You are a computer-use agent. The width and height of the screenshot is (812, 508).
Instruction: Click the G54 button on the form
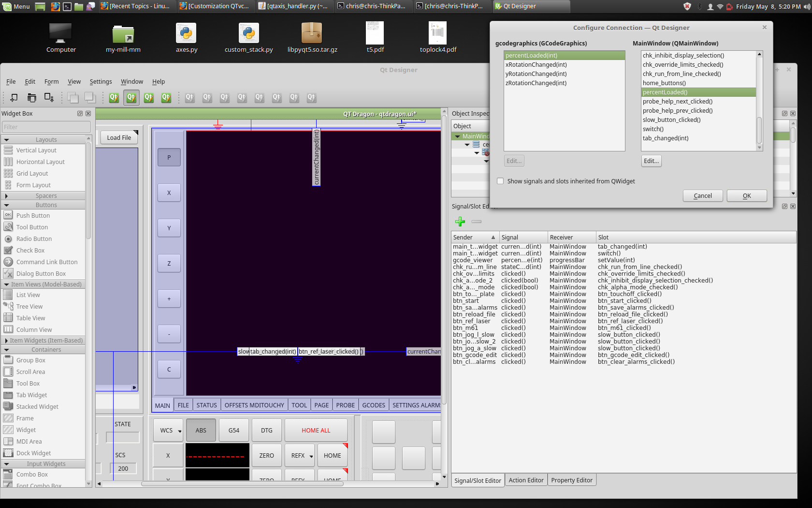click(234, 430)
